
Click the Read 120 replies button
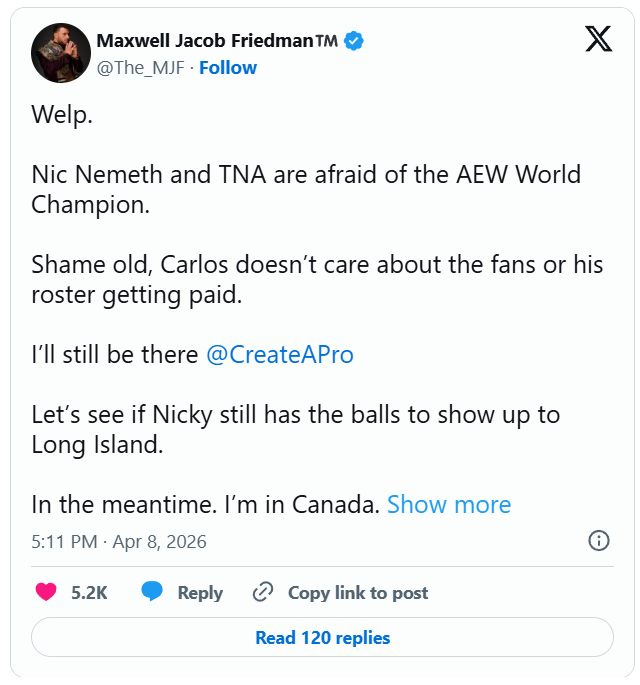[322, 637]
